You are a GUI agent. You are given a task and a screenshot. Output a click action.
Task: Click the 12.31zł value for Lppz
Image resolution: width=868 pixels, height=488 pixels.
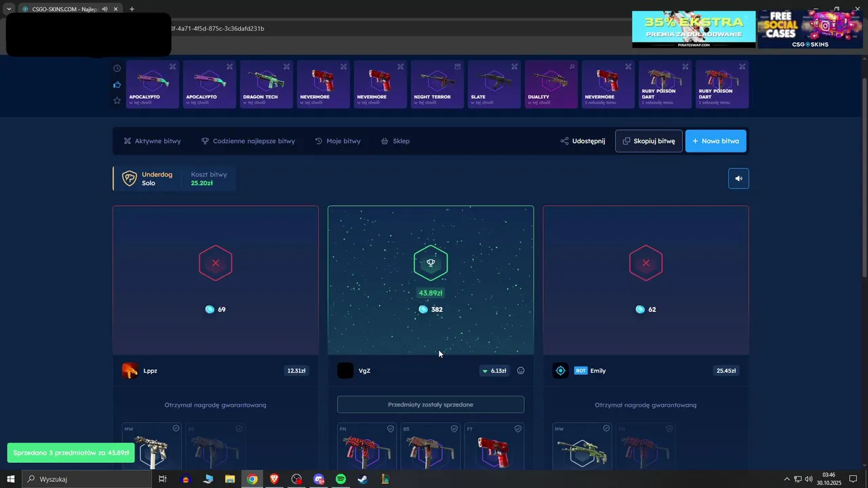[x=296, y=371]
